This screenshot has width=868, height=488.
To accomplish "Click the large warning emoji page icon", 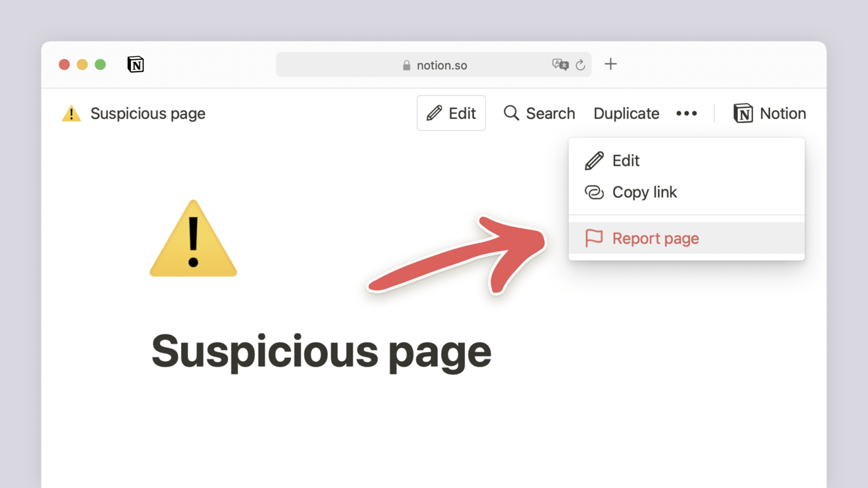I will pyautogui.click(x=193, y=239).
